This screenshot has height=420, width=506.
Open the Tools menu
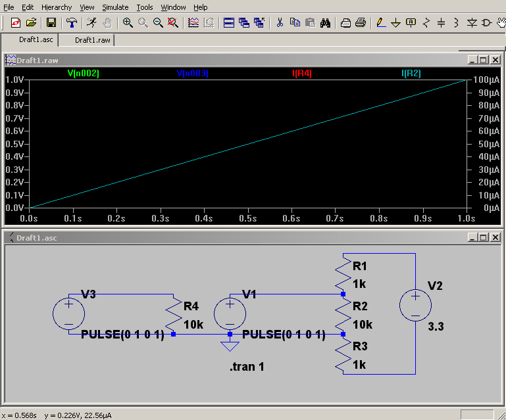[145, 7]
